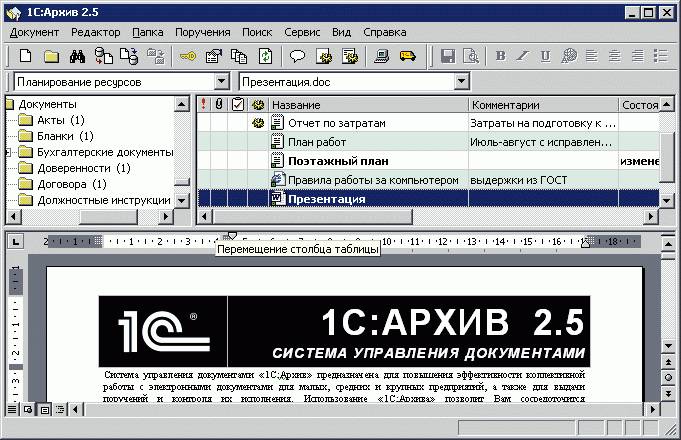Switch to print layout view icon
The height and width of the screenshot is (440, 681).
coord(44,409)
